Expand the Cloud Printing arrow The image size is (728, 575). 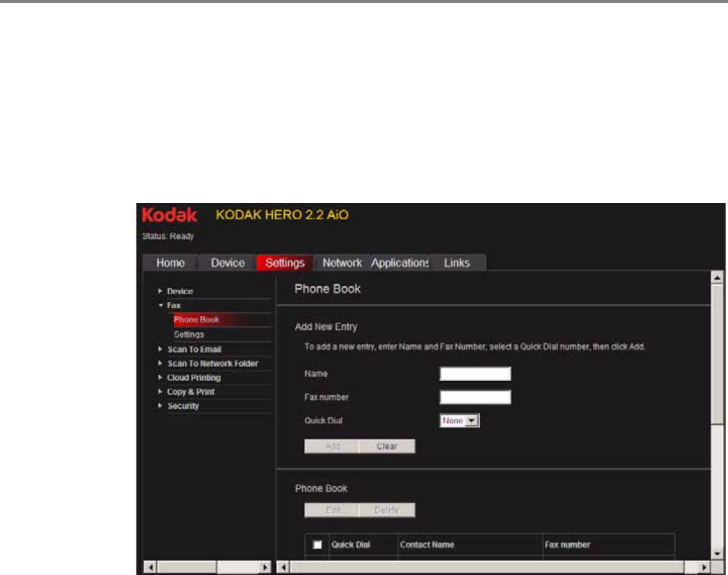pos(160,377)
